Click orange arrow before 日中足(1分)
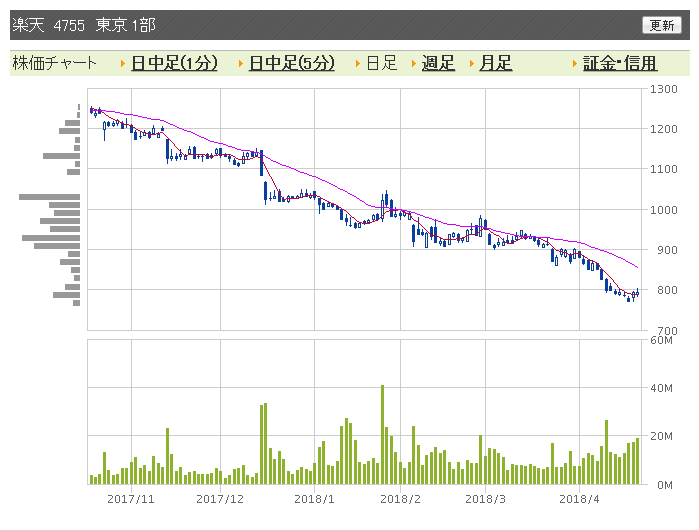 coord(123,64)
